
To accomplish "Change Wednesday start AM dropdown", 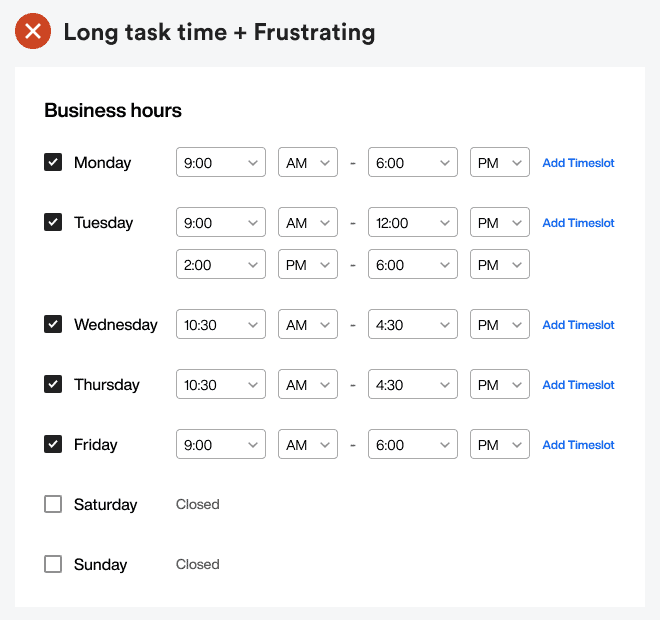I will [x=308, y=325].
